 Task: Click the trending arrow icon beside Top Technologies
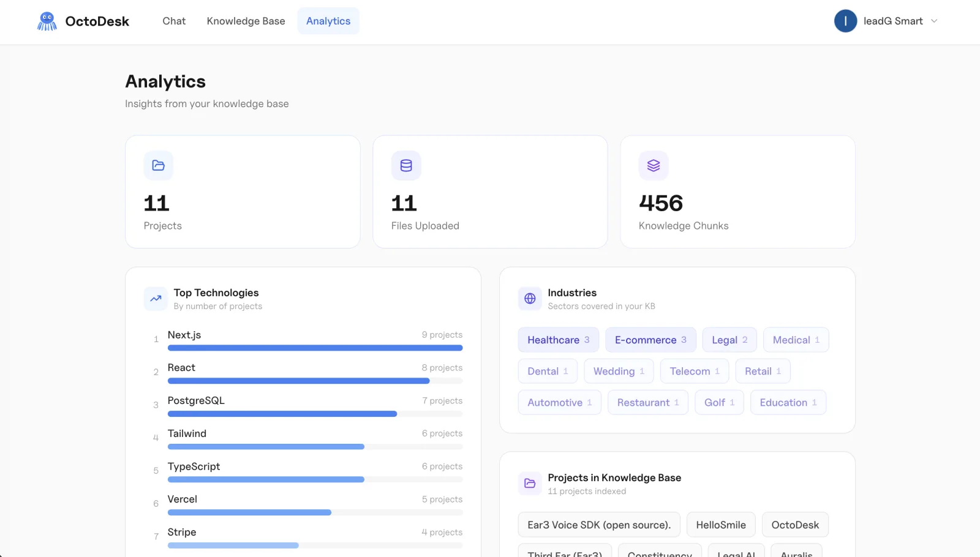click(x=156, y=299)
